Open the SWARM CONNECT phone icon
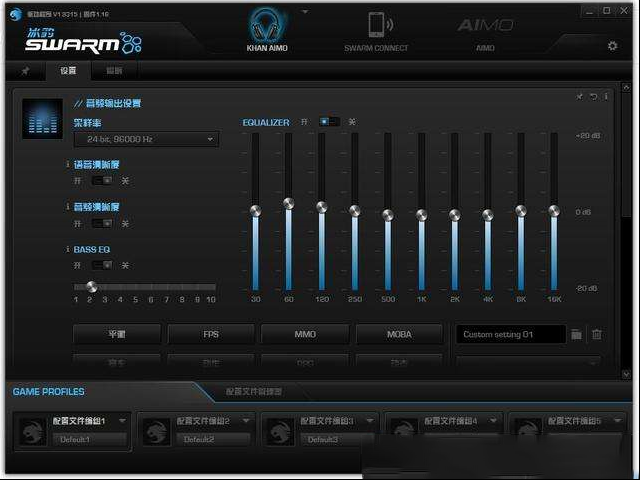The width and height of the screenshot is (640, 480). point(379,24)
